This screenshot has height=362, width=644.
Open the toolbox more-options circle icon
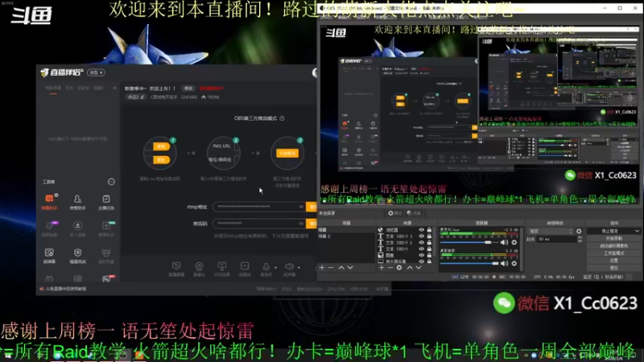click(111, 182)
